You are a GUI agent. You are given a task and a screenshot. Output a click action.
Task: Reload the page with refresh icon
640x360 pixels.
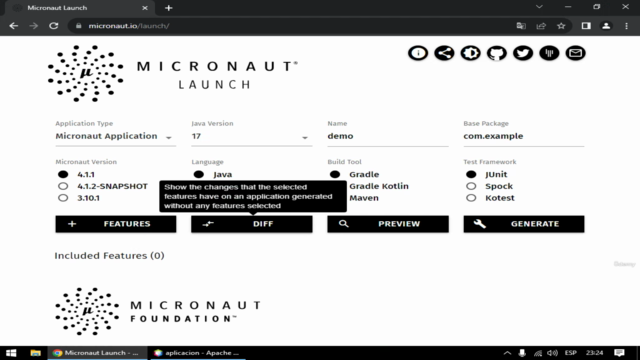[53, 26]
